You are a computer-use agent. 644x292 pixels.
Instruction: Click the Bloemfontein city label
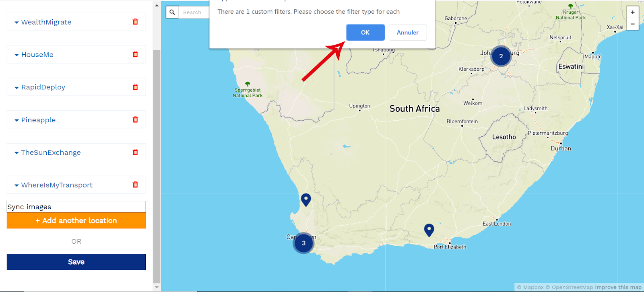click(462, 121)
